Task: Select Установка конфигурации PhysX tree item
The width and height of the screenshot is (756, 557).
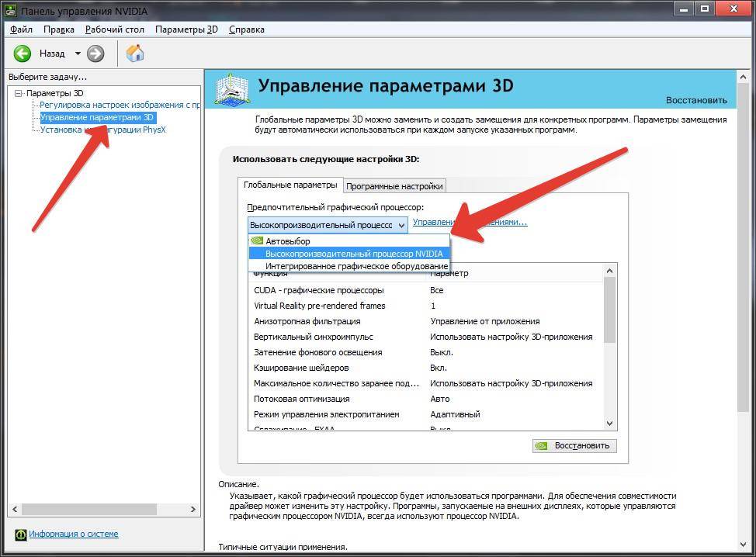Action: [x=102, y=130]
